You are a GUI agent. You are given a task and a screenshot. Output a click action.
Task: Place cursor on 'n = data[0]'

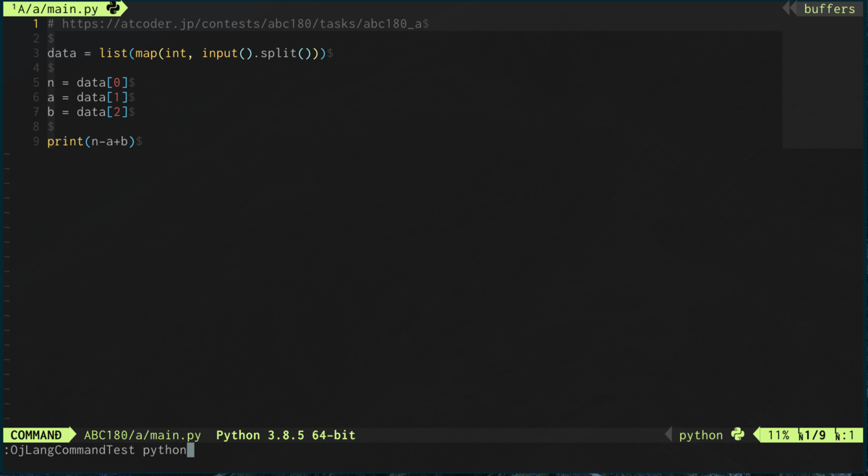[88, 82]
